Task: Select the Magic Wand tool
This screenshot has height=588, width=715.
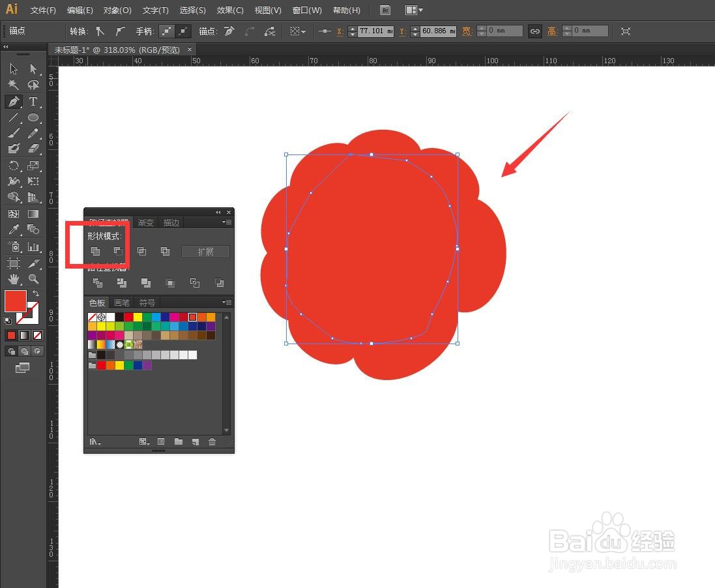Action: 13,85
